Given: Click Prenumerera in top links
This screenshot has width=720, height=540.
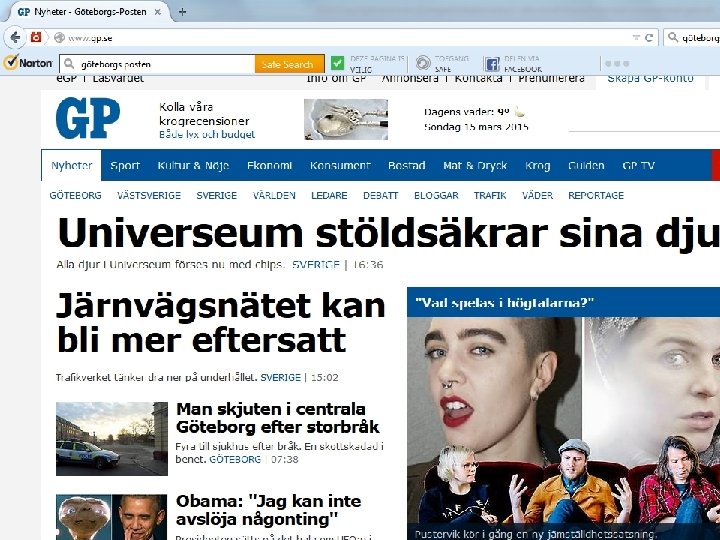Looking at the screenshot, I should click(x=551, y=79).
